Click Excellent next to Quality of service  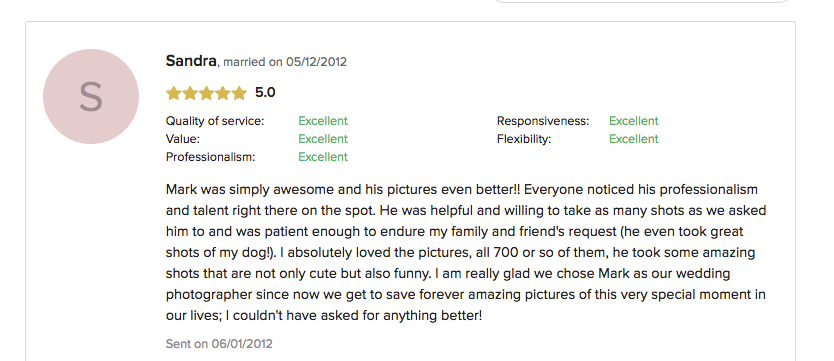pyautogui.click(x=323, y=121)
